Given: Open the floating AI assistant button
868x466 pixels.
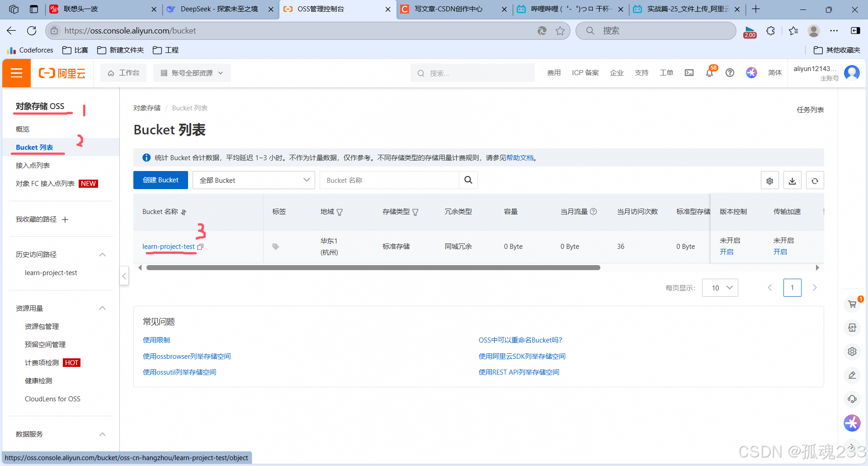Looking at the screenshot, I should pyautogui.click(x=852, y=423).
